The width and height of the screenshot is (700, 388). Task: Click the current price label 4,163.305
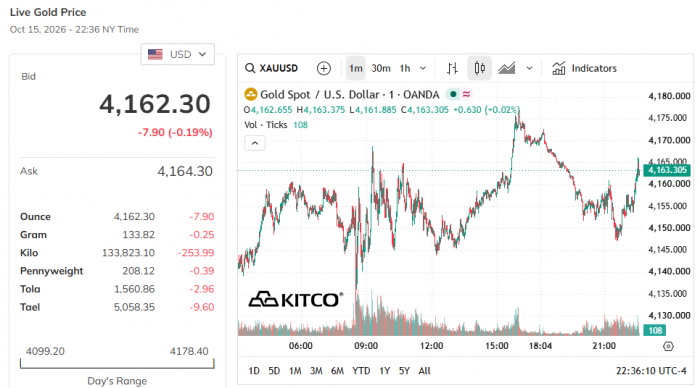[667, 170]
